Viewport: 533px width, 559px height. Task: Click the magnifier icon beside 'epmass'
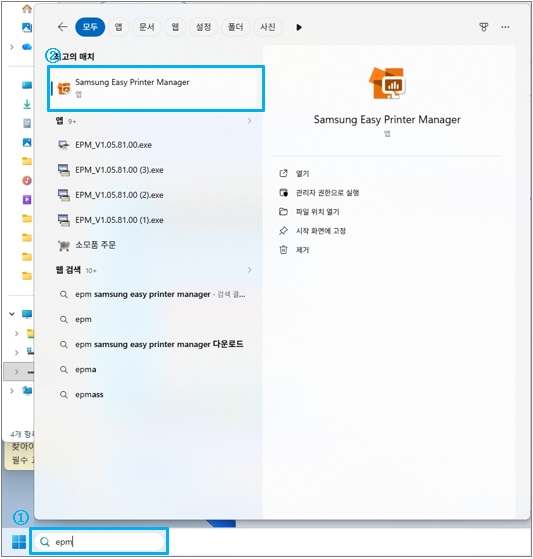[x=64, y=395]
